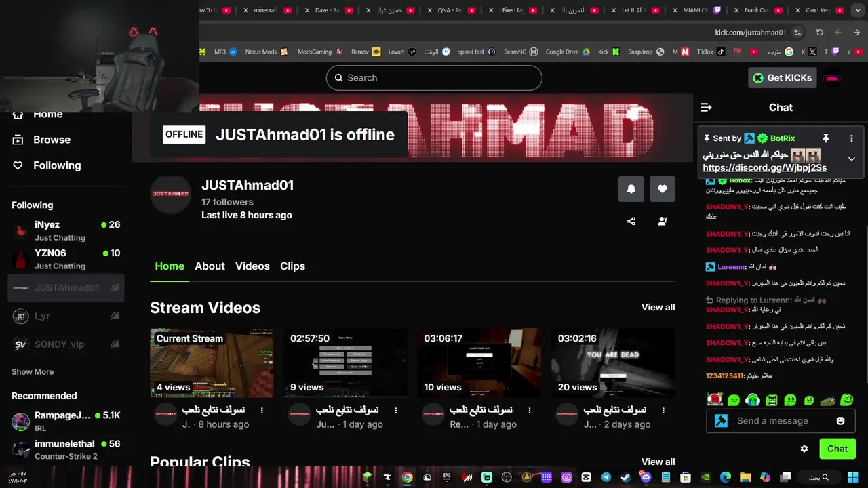
Task: Expand following list with Show More
Action: click(x=33, y=371)
